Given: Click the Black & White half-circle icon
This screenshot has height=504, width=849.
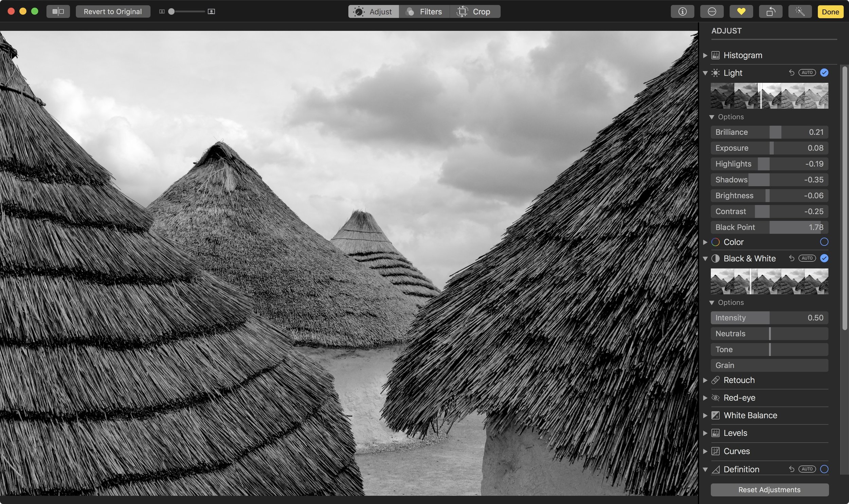Looking at the screenshot, I should 715,259.
